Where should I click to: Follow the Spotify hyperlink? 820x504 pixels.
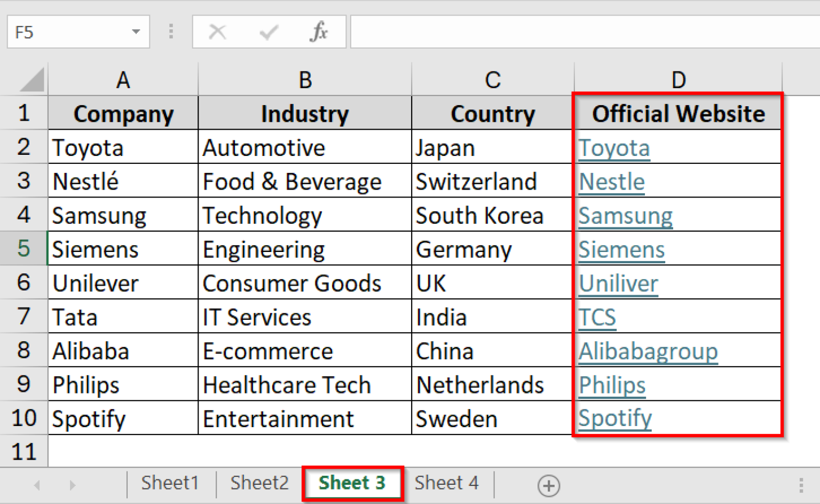click(615, 419)
